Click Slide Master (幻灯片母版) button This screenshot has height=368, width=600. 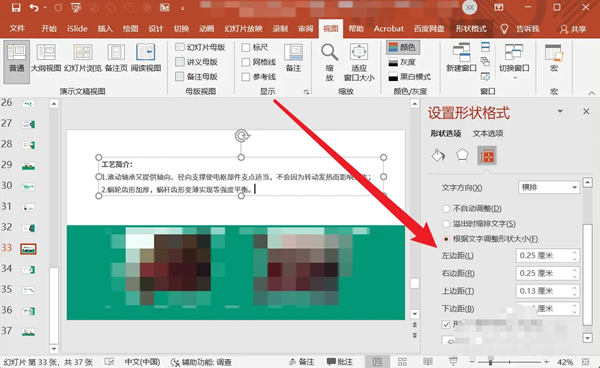[200, 47]
